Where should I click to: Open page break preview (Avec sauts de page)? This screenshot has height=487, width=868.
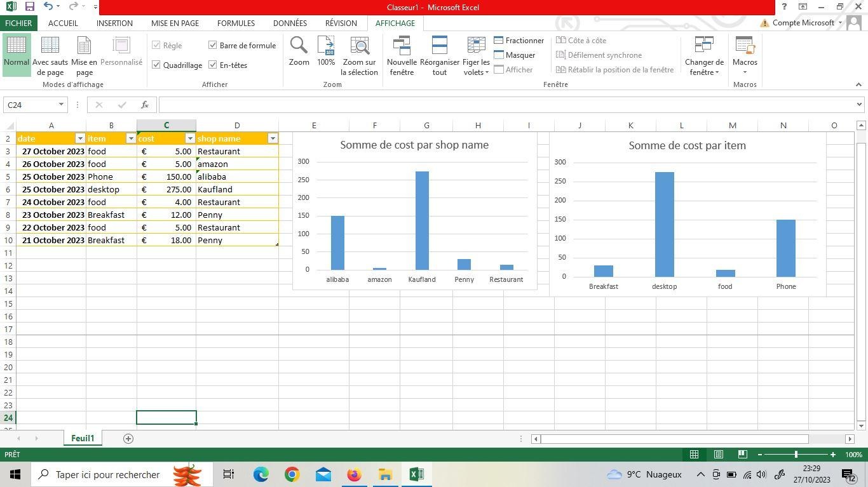pos(50,55)
